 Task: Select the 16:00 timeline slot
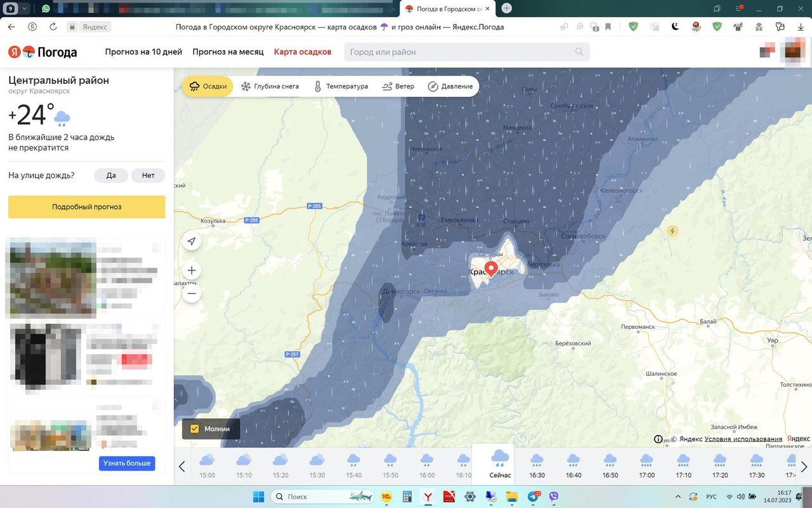tap(427, 466)
